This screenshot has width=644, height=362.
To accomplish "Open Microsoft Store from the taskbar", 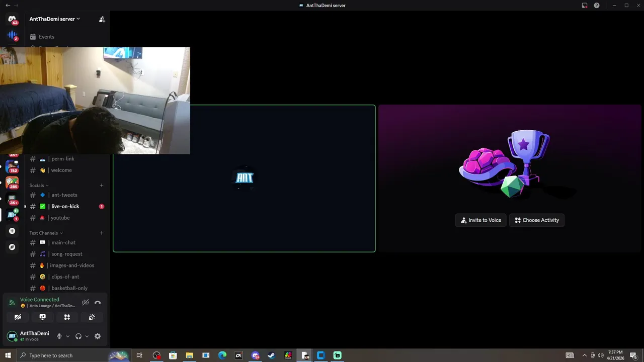I will [x=173, y=355].
